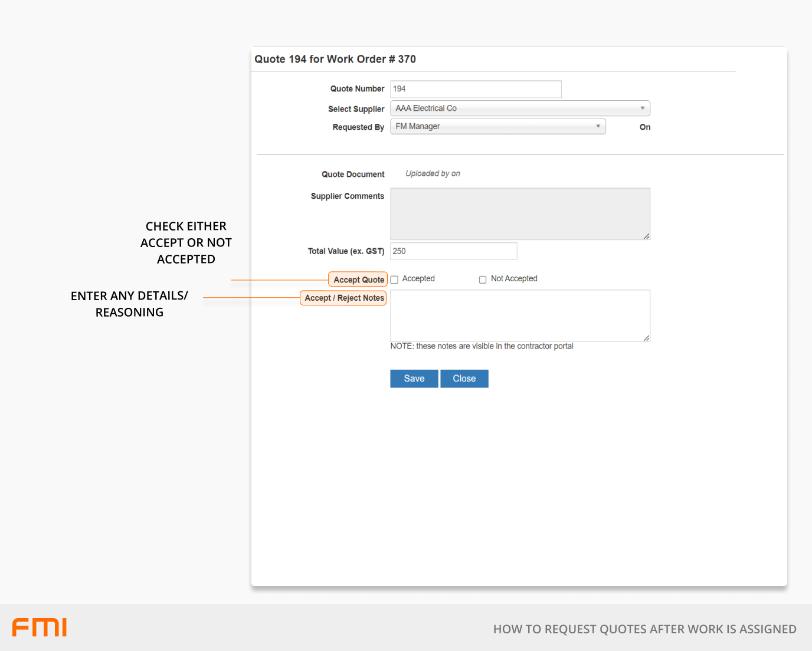
Task: Click into the Accept / Reject Notes box
Action: pos(519,315)
